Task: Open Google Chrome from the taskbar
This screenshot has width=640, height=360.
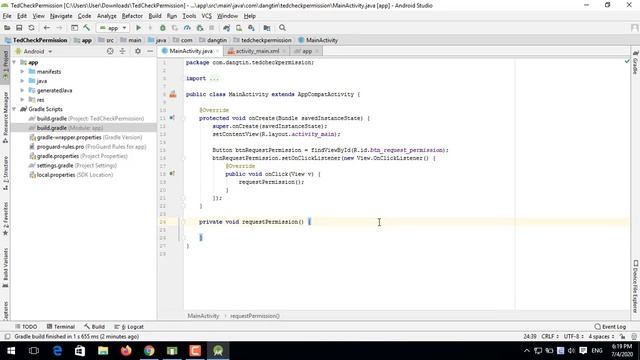Action: click(x=149, y=351)
